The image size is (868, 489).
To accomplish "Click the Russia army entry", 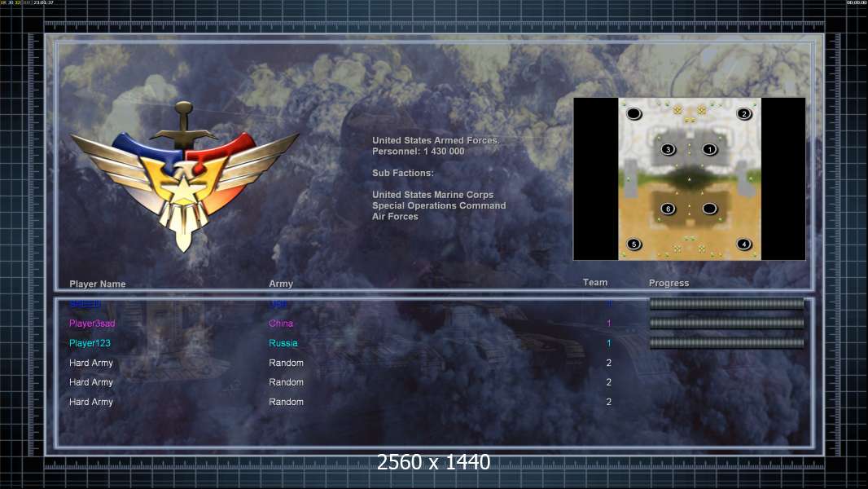I will coord(283,343).
